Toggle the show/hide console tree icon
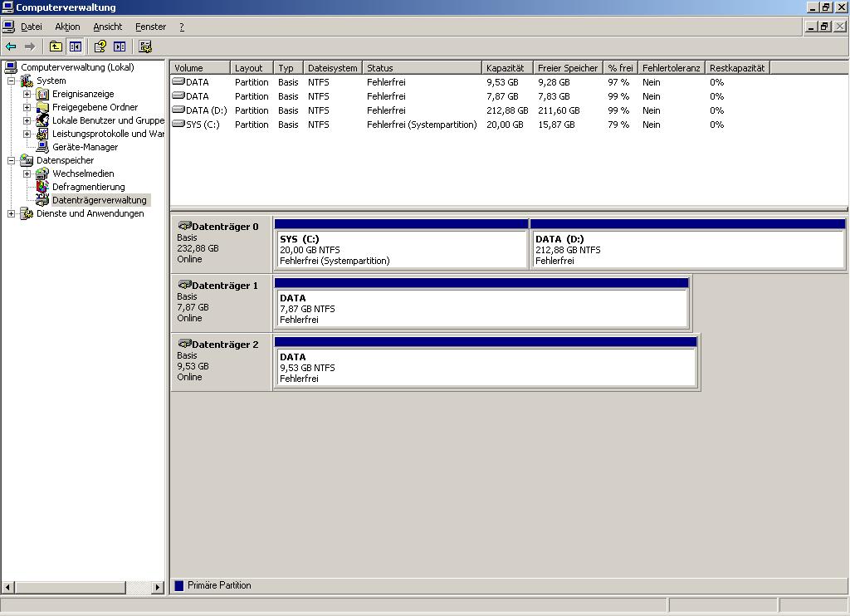This screenshot has height=616, width=850. point(76,46)
